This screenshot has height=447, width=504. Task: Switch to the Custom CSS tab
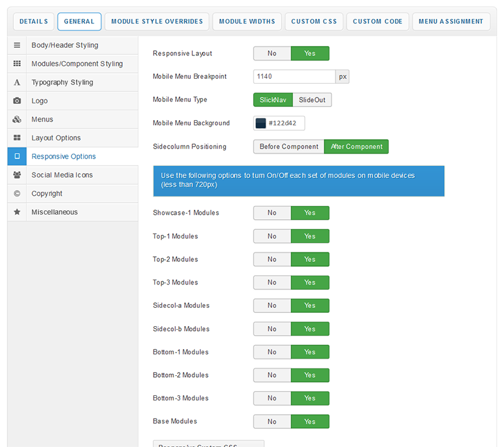pyautogui.click(x=314, y=21)
